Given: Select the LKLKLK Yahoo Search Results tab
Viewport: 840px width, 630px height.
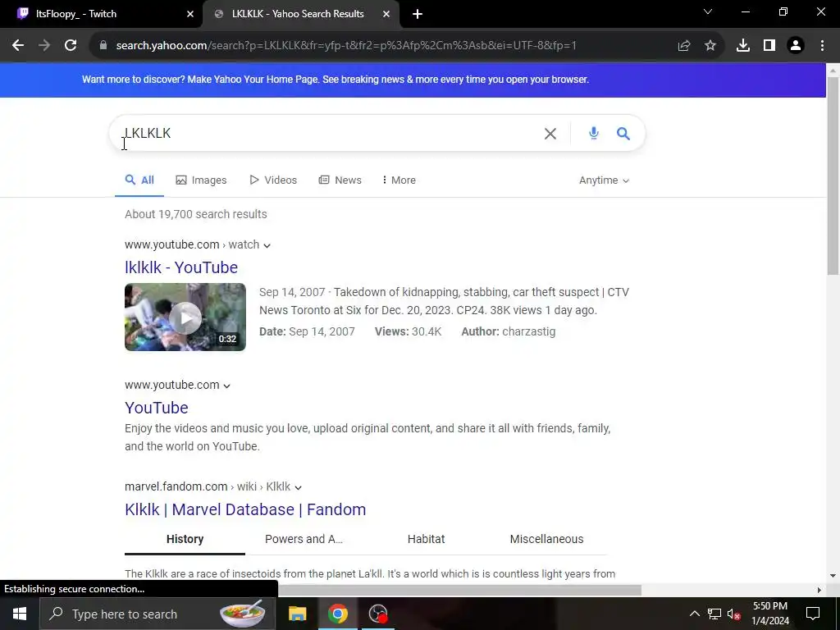Looking at the screenshot, I should tap(301, 14).
